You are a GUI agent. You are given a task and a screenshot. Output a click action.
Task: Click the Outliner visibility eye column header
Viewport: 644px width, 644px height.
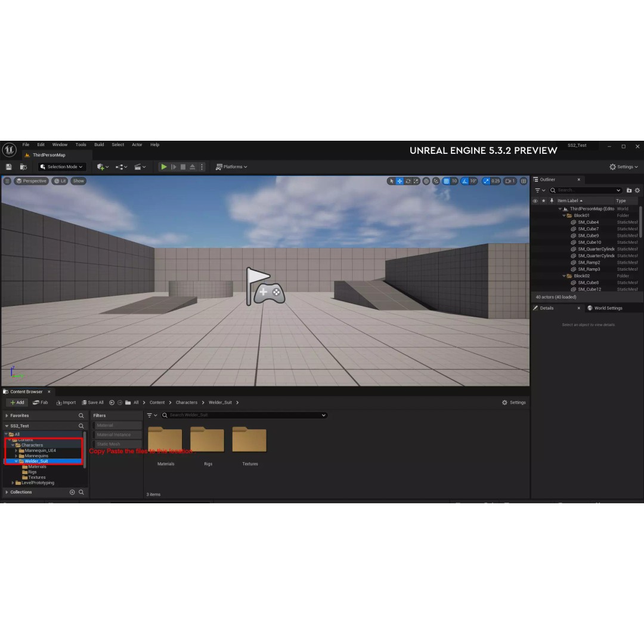[535, 201]
